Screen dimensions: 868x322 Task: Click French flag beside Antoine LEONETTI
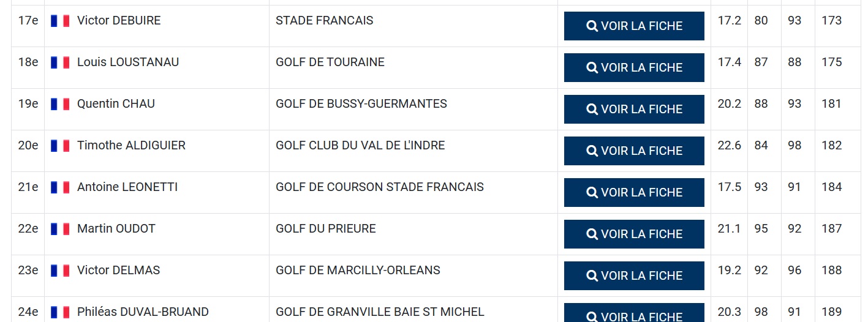pyautogui.click(x=60, y=187)
